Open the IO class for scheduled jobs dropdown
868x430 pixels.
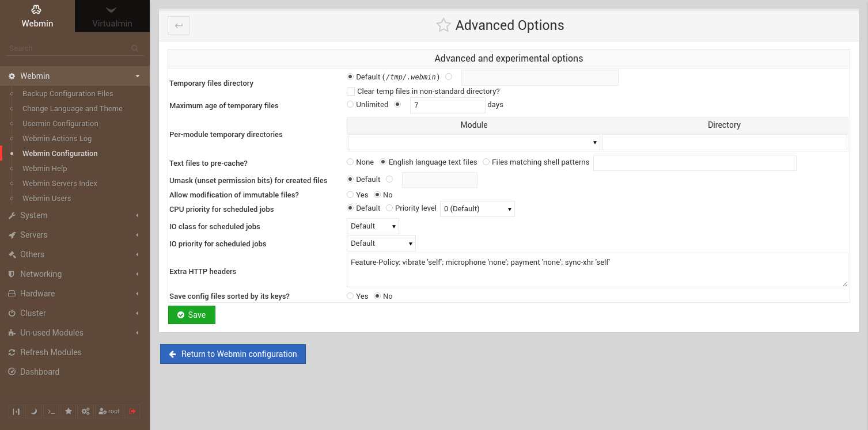(372, 226)
